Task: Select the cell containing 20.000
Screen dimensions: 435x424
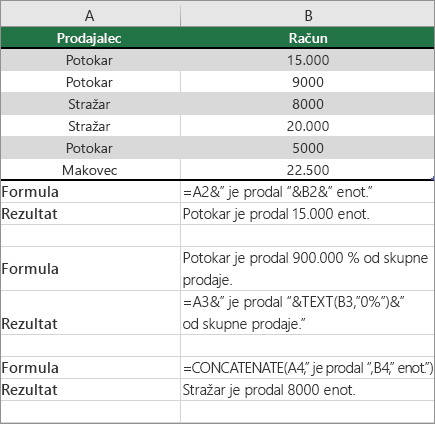Action: tap(307, 126)
